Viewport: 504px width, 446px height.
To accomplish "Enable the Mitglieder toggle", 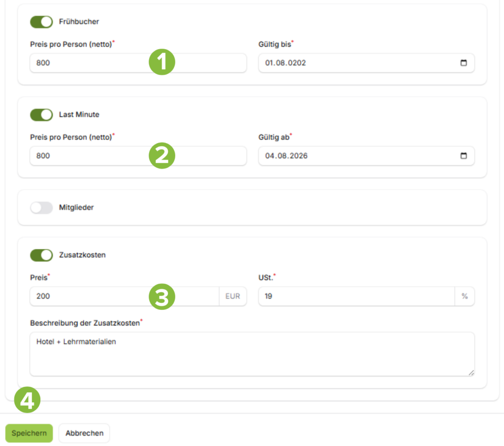I will [41, 208].
